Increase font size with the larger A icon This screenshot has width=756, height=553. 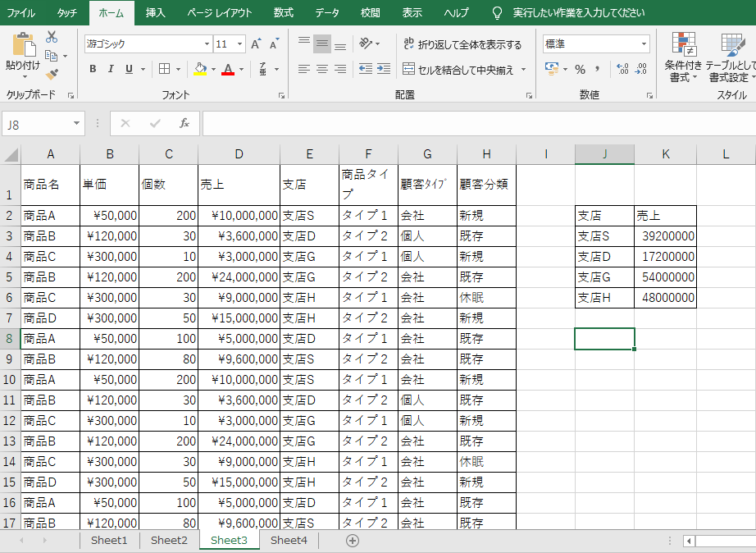[256, 44]
